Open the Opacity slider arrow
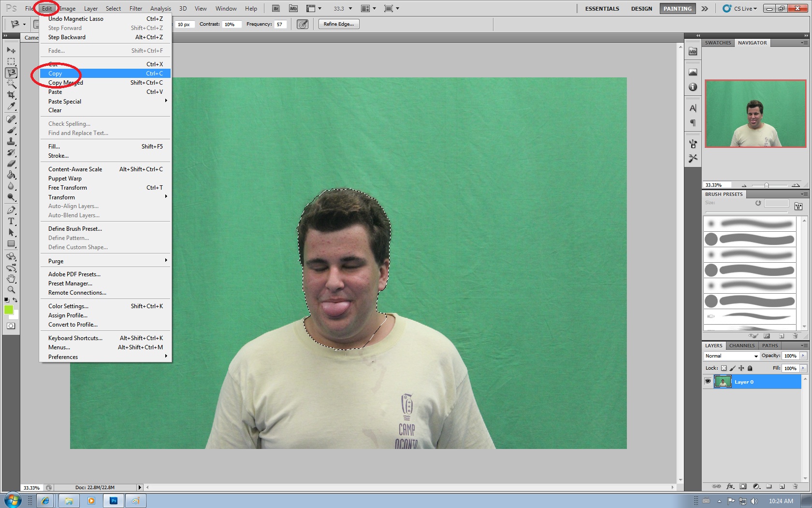 point(803,356)
